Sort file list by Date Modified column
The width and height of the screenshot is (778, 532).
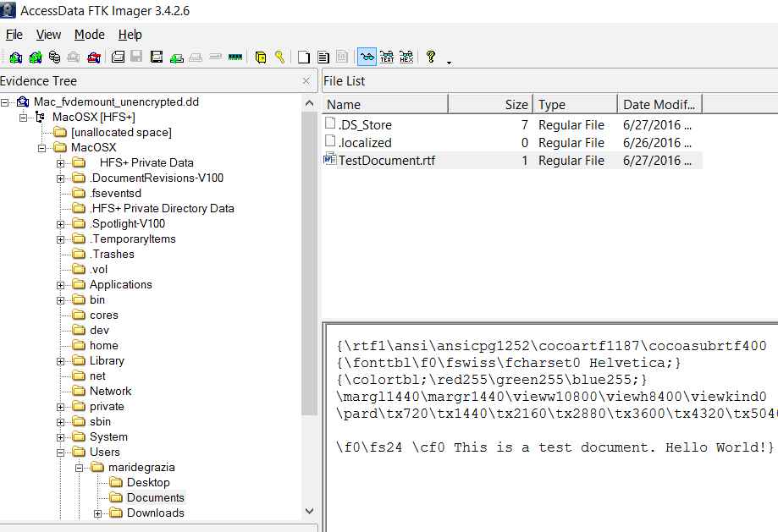click(660, 105)
